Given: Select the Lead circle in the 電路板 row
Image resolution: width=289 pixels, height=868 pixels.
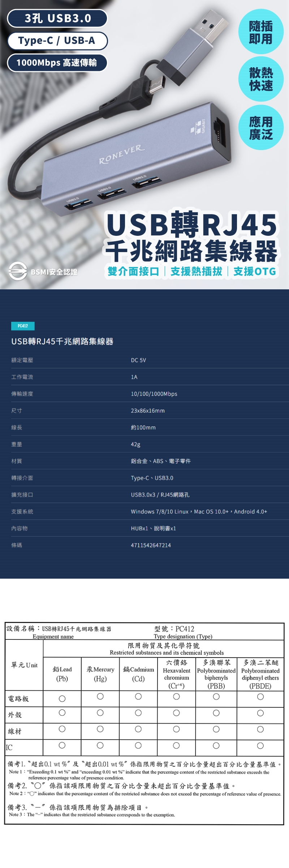Looking at the screenshot, I should click(62, 698).
